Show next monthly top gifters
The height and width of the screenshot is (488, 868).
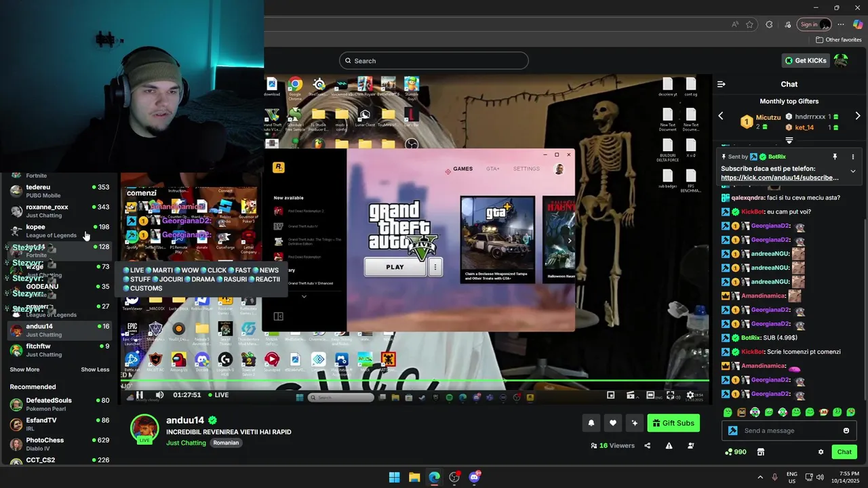[858, 116]
